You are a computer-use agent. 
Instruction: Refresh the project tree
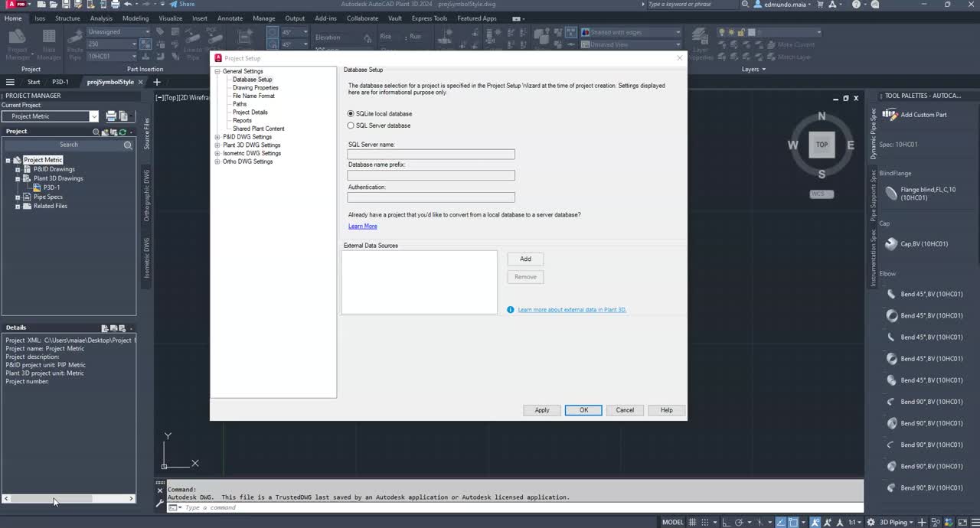click(122, 131)
